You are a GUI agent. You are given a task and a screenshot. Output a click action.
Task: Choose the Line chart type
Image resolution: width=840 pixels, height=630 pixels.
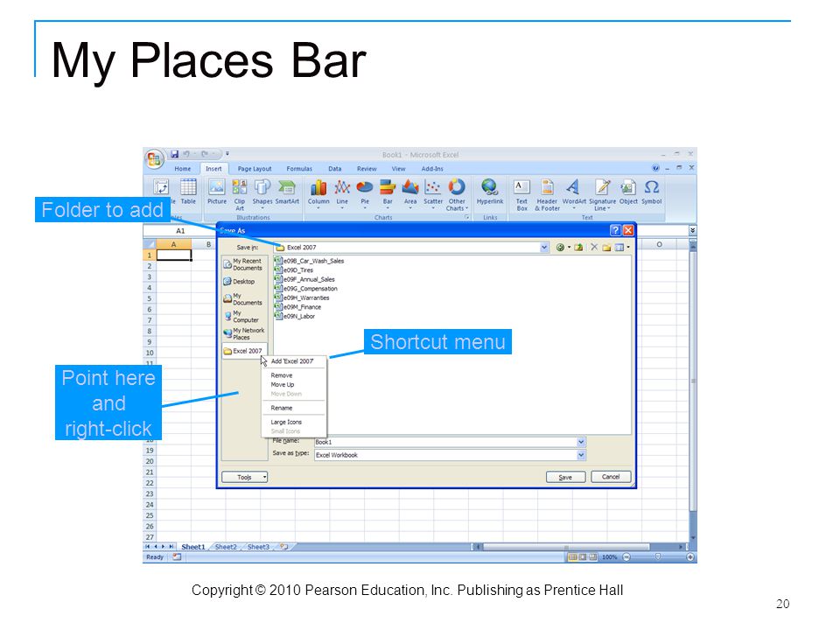342,192
